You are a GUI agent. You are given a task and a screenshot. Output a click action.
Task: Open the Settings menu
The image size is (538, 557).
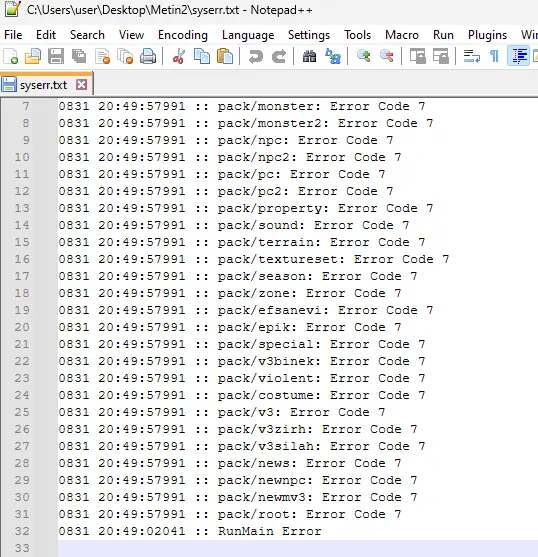309,35
